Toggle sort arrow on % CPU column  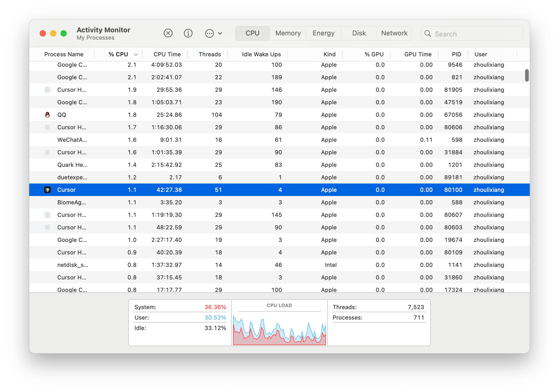[136, 54]
